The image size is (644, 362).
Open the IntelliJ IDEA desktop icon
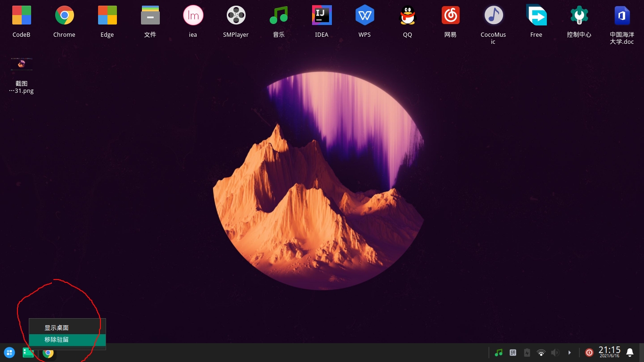coord(322,16)
